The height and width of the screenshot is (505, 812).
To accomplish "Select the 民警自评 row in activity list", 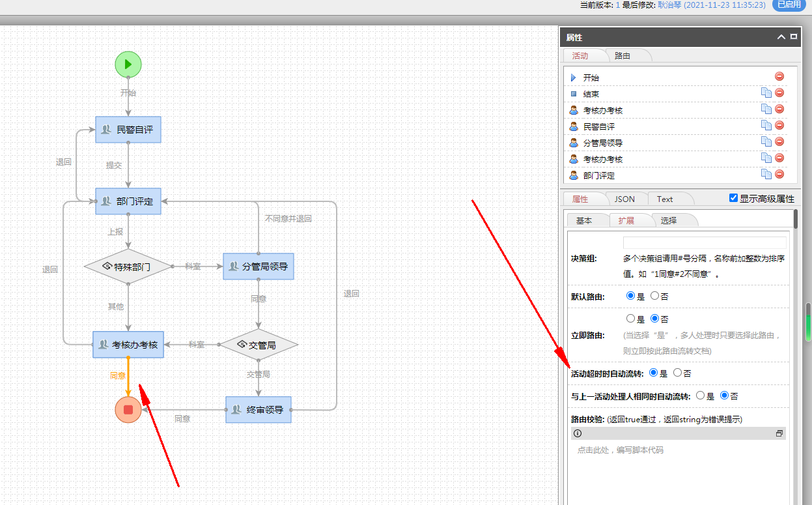I will (x=676, y=126).
